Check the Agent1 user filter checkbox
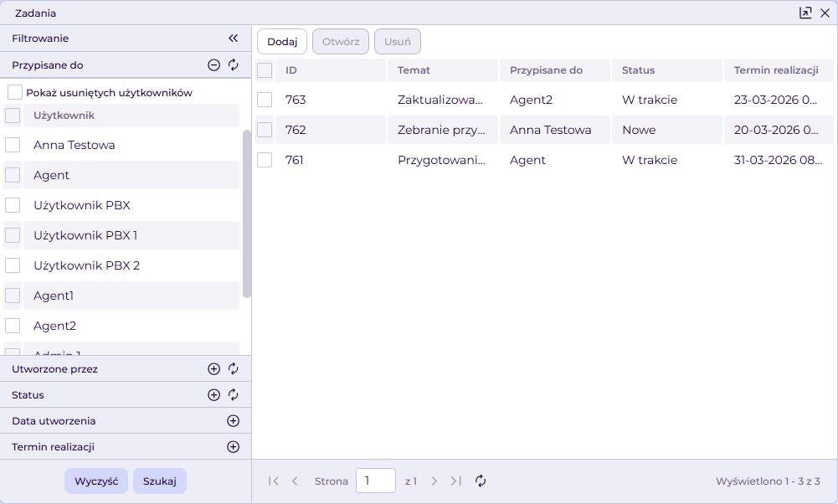Image resolution: width=838 pixels, height=504 pixels. pos(13,296)
